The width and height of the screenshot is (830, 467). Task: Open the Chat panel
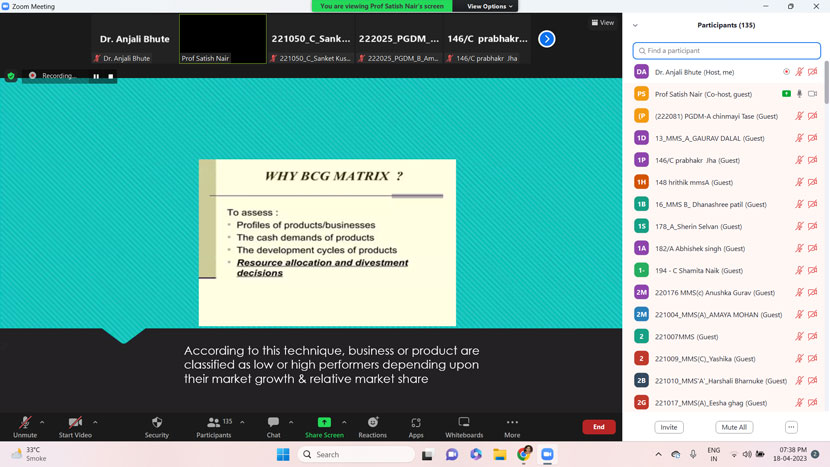pos(273,426)
